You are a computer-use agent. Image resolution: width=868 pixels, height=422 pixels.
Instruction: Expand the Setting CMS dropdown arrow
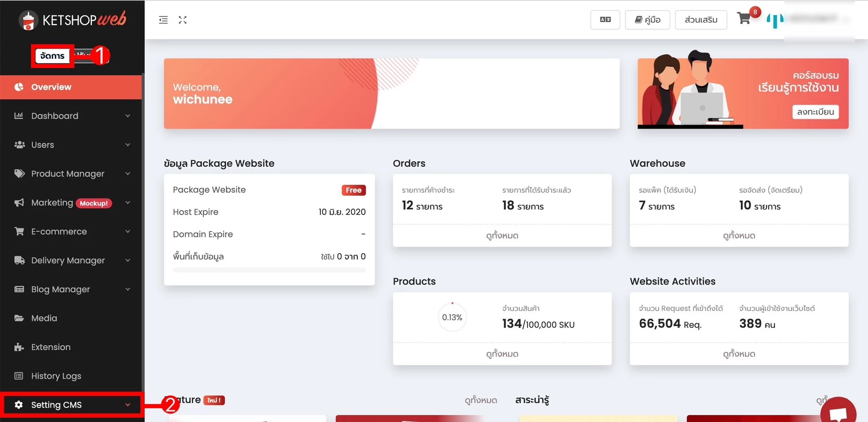click(x=128, y=405)
